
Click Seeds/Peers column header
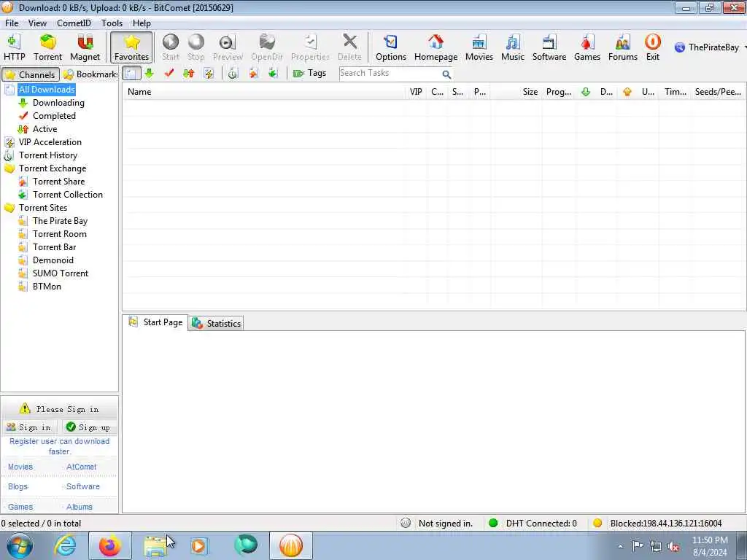pos(718,92)
